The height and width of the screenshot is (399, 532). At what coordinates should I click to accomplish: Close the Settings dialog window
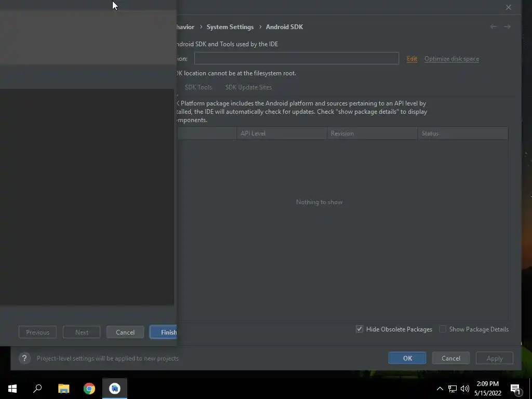point(508,7)
